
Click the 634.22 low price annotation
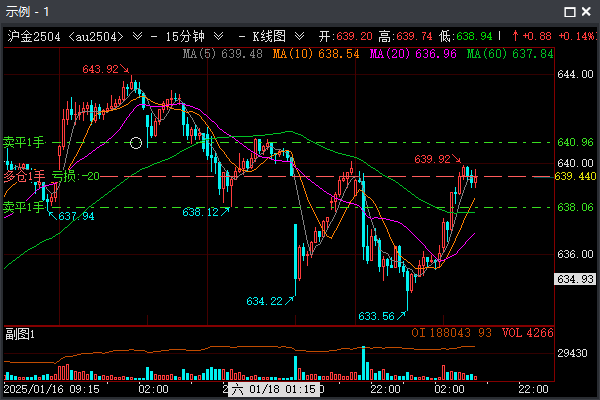click(x=264, y=301)
